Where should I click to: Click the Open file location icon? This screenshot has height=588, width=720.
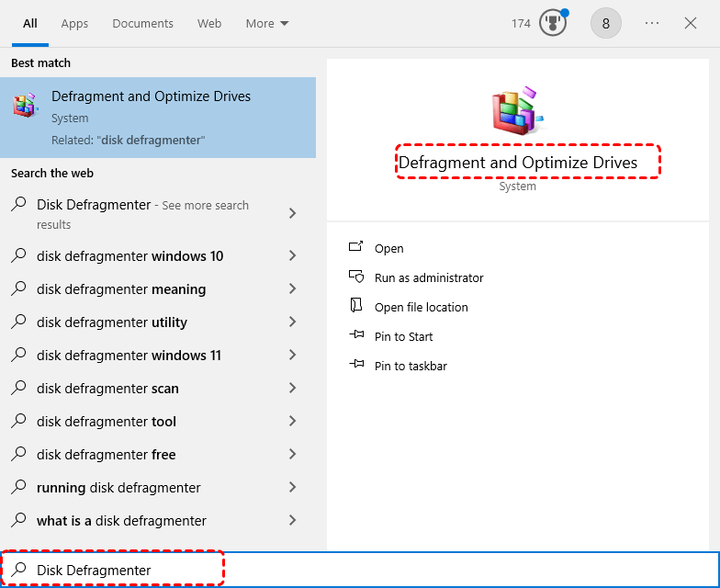coord(356,307)
